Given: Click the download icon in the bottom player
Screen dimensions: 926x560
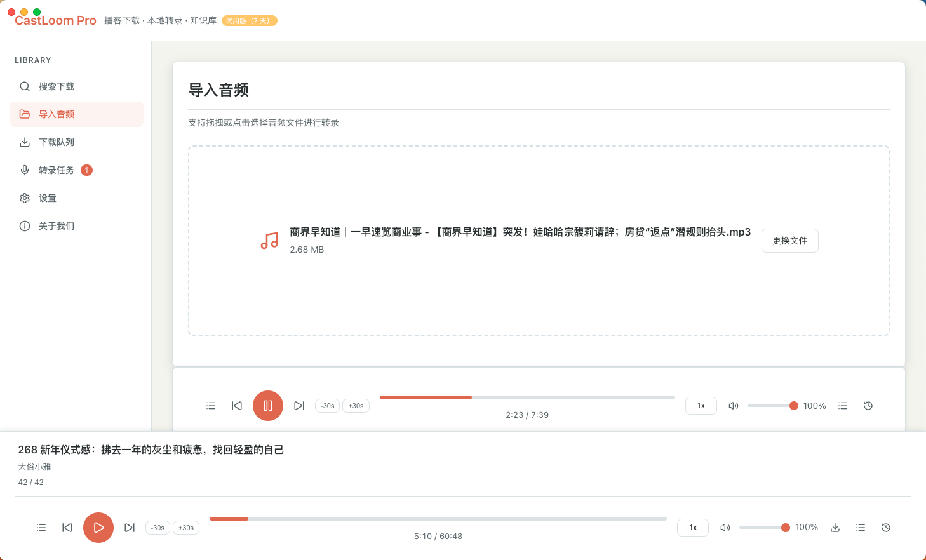Looking at the screenshot, I should pyautogui.click(x=835, y=527).
